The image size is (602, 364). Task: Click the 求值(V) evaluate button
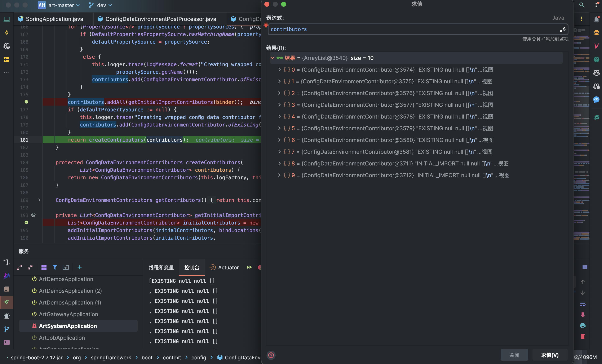(550, 355)
